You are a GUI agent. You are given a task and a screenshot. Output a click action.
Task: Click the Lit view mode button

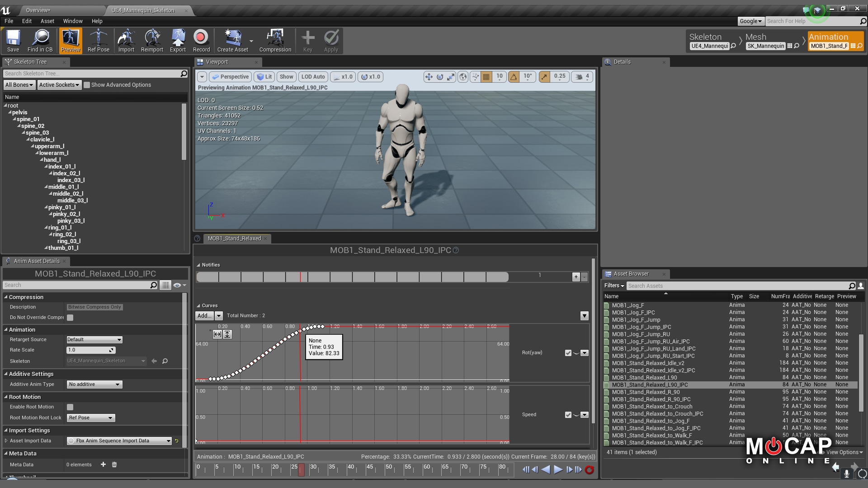tap(264, 77)
